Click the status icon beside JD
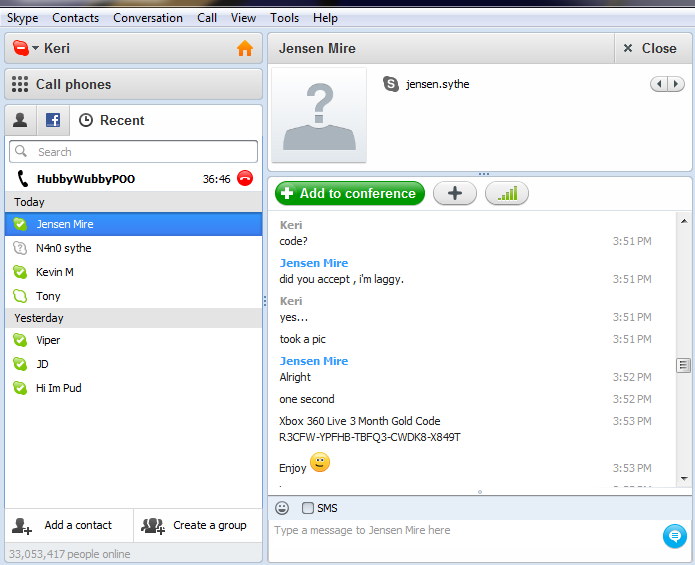695x565 pixels. pos(20,364)
